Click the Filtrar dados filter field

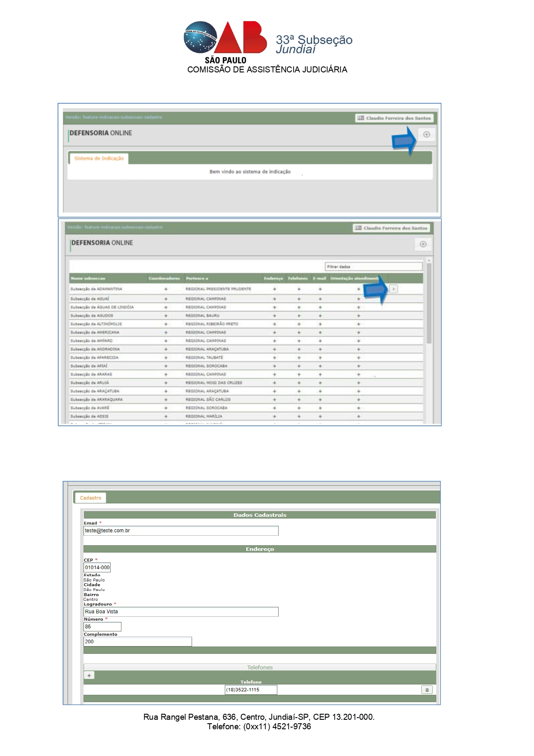pyautogui.click(x=373, y=267)
